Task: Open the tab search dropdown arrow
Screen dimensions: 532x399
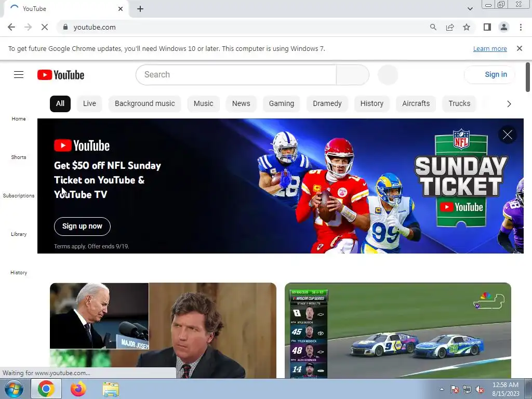Action: click(470, 9)
